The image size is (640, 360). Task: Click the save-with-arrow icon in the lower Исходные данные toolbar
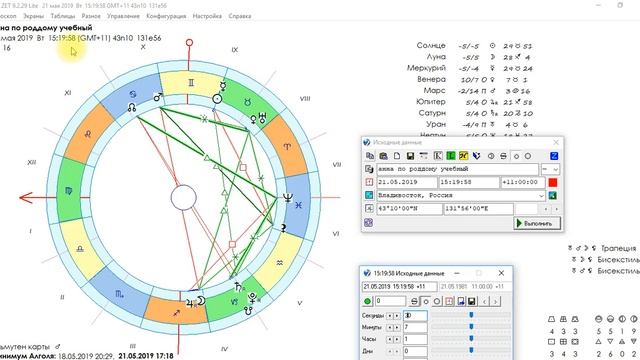click(x=460, y=302)
